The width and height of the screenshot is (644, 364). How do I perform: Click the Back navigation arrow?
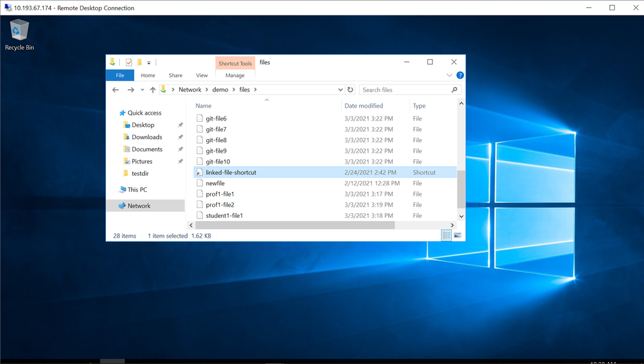pyautogui.click(x=116, y=90)
